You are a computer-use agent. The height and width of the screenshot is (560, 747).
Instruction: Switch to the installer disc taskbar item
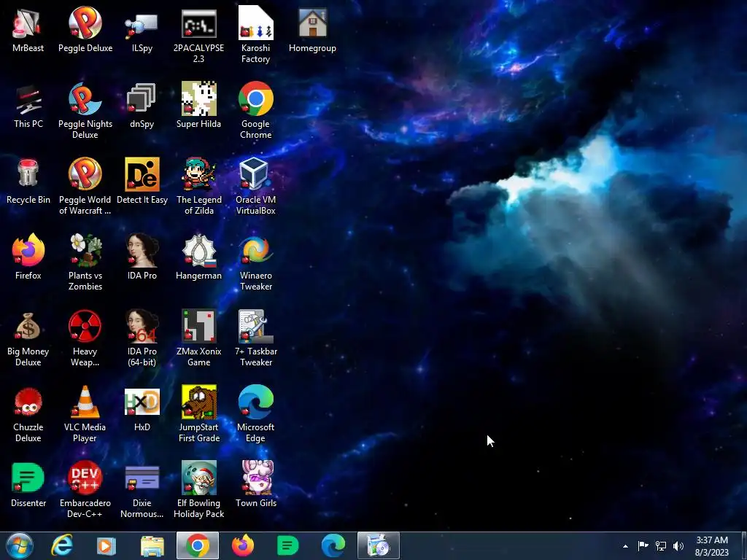[x=379, y=545]
